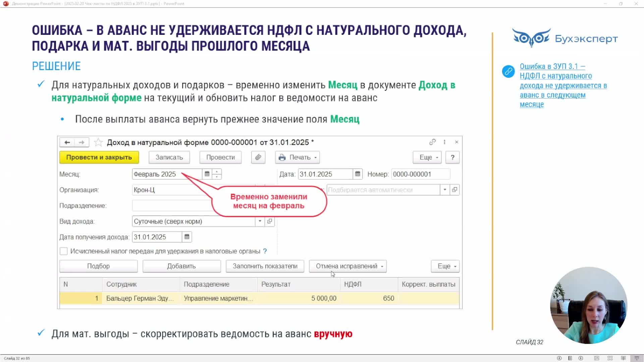Click the paperclip attachments icon
644x362 pixels.
pyautogui.click(x=258, y=157)
